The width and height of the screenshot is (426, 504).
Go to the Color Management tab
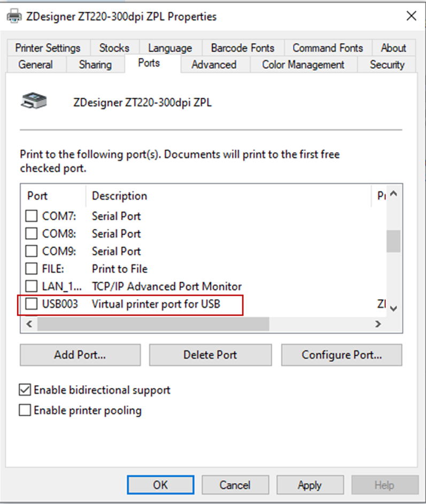[303, 65]
